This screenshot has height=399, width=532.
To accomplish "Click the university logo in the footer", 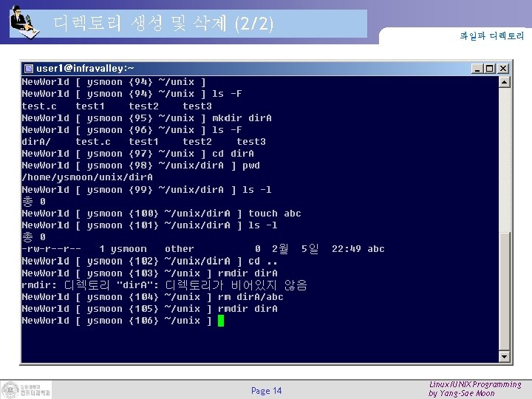I will pyautogui.click(x=27, y=389).
